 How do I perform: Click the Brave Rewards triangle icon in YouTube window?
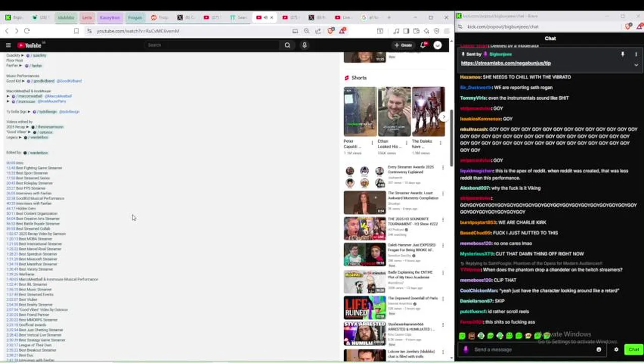point(342,31)
